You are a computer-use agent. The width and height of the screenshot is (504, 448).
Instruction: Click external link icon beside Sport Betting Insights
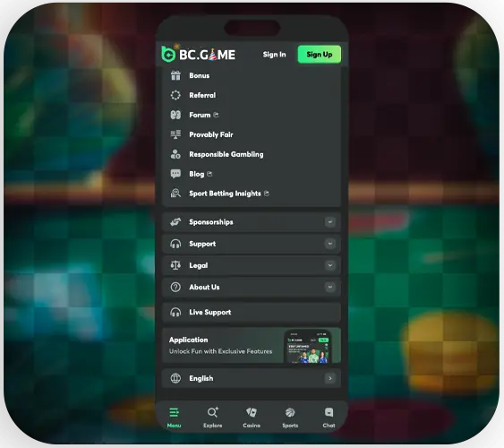267,194
